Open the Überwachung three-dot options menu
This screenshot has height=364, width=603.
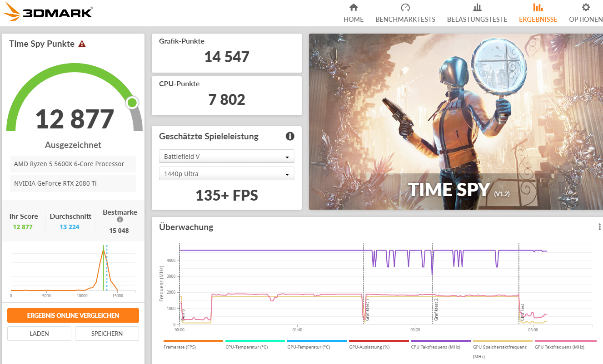point(599,227)
